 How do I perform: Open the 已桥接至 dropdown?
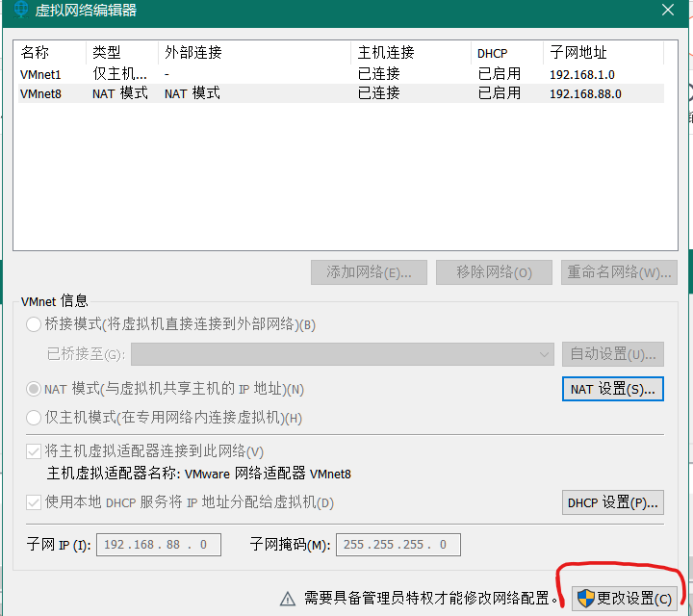point(343,354)
